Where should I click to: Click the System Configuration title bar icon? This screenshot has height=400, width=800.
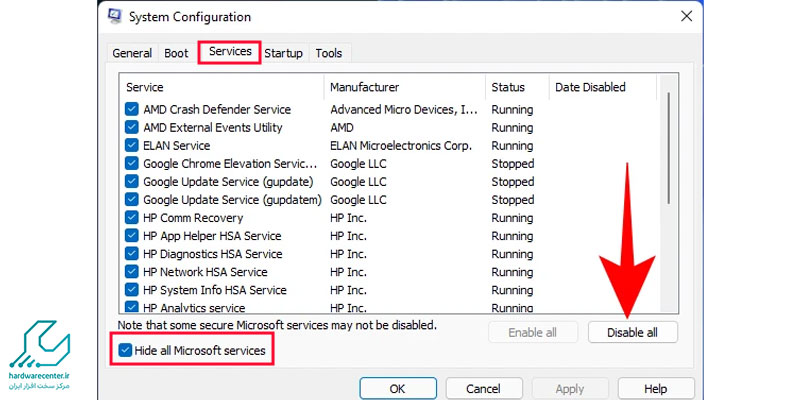(115, 16)
